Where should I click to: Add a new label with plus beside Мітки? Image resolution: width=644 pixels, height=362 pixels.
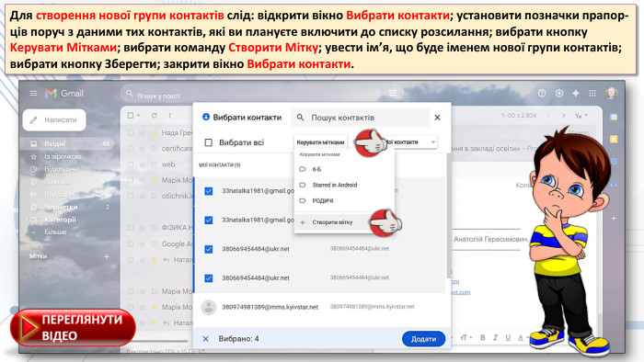coord(107,256)
